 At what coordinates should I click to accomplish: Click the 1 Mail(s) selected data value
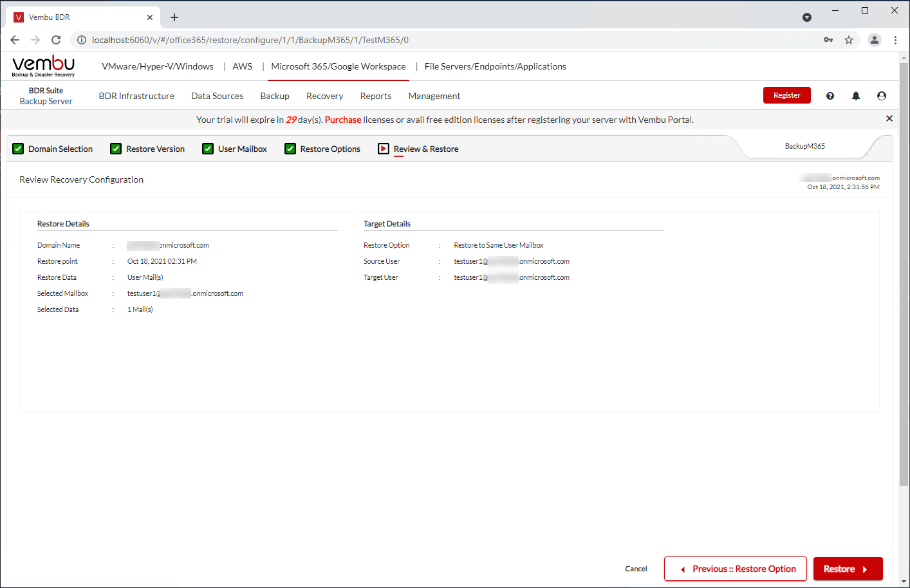(140, 309)
